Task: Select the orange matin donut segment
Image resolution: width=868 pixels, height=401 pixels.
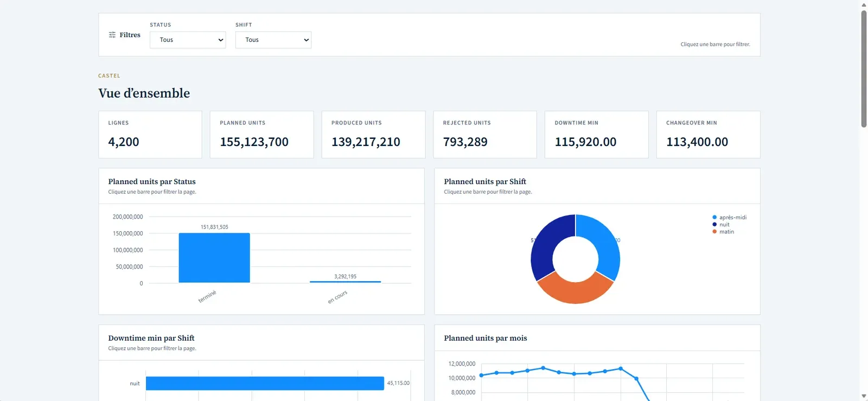Action: click(575, 292)
